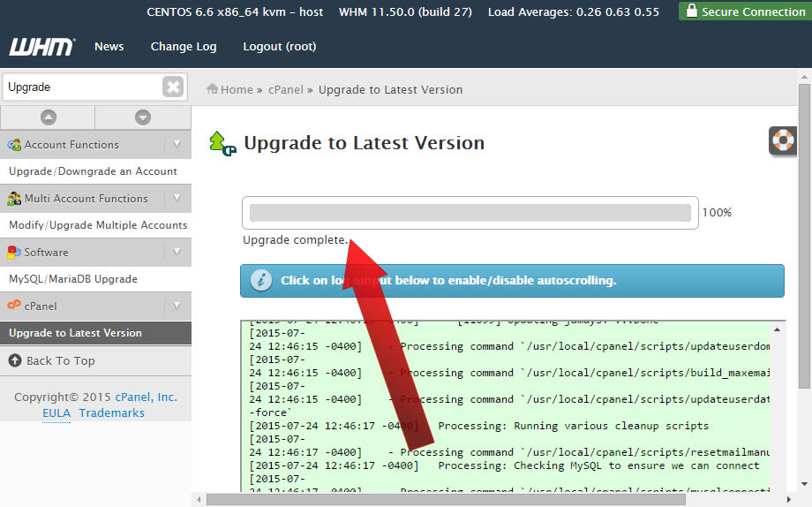The image size is (812, 507).
Task: Go to cPanel breadcrumb
Action: point(285,90)
